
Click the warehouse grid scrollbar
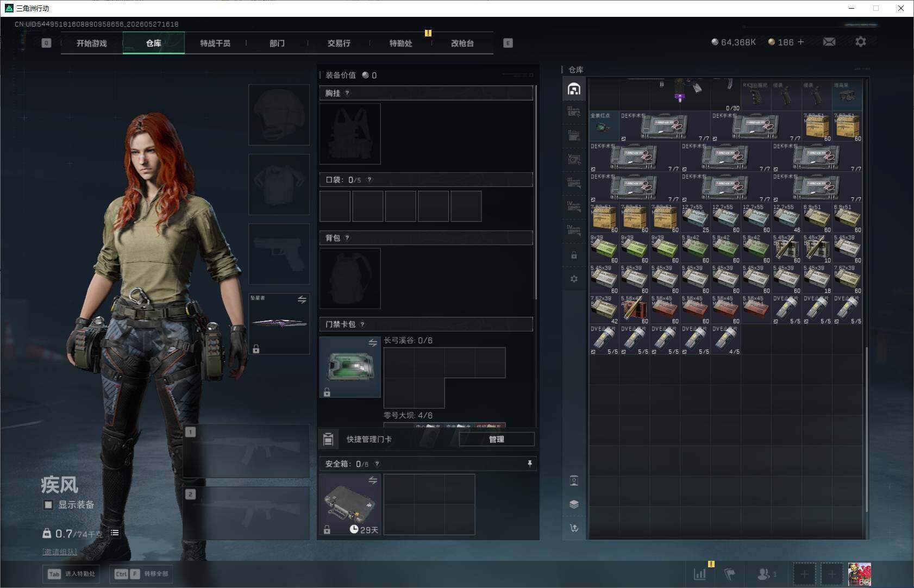click(x=866, y=429)
